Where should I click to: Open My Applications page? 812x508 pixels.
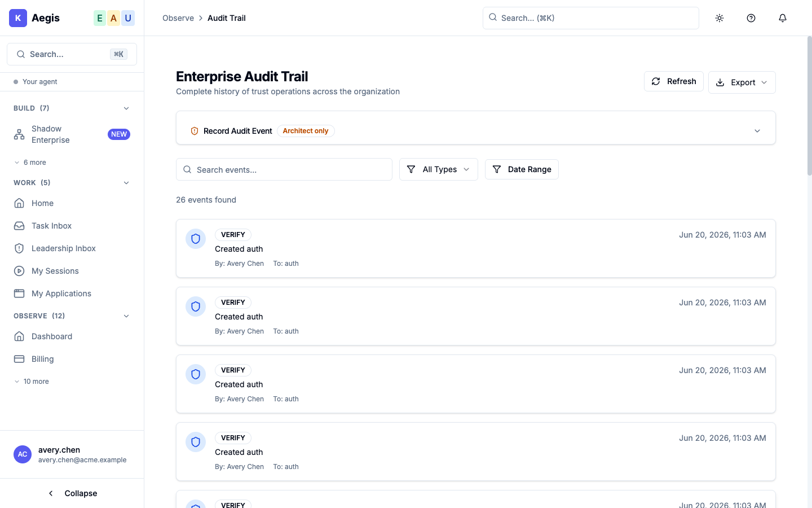tap(72, 294)
